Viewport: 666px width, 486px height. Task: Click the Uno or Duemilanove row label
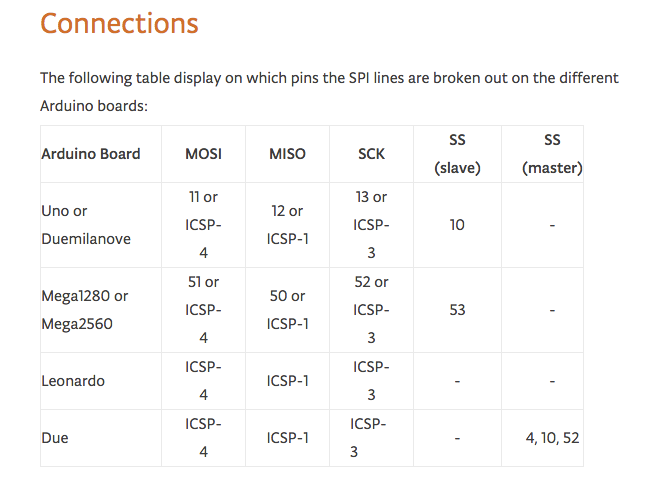point(86,225)
